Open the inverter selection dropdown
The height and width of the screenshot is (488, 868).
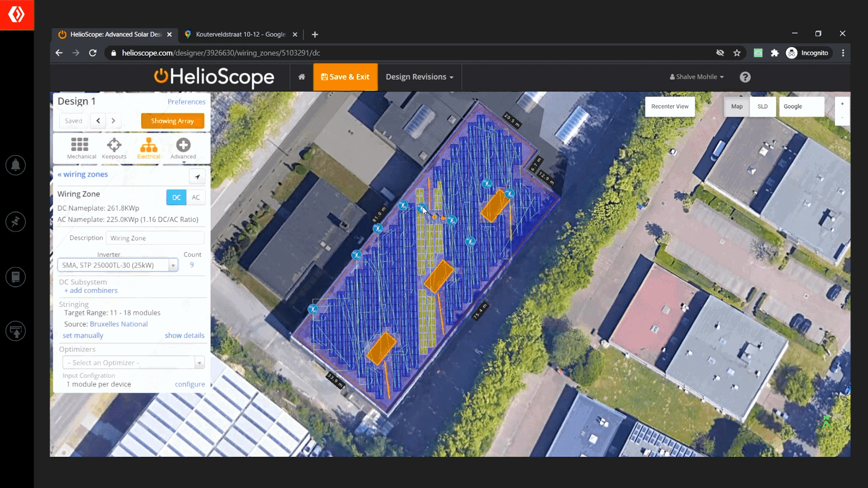(118, 265)
